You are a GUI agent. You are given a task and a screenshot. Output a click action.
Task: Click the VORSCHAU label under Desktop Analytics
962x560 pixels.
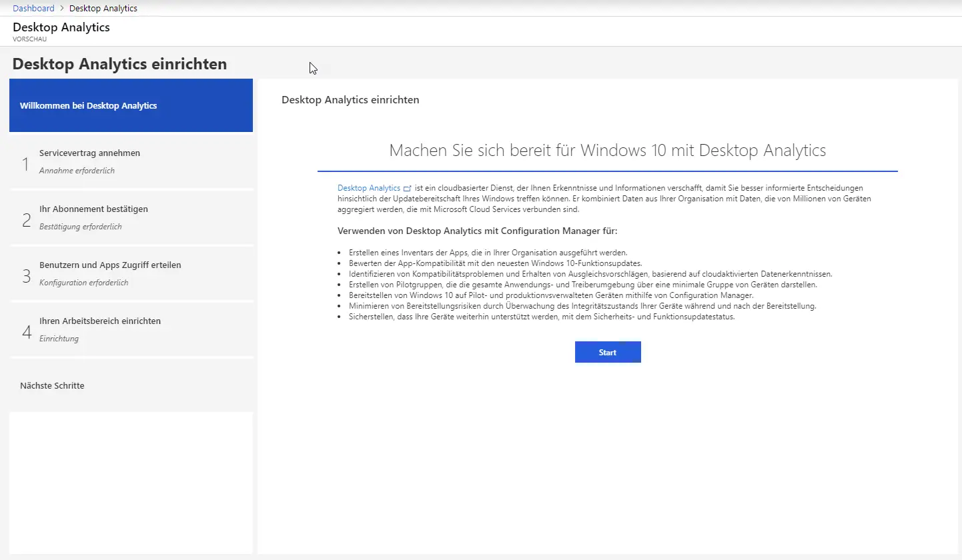30,39
